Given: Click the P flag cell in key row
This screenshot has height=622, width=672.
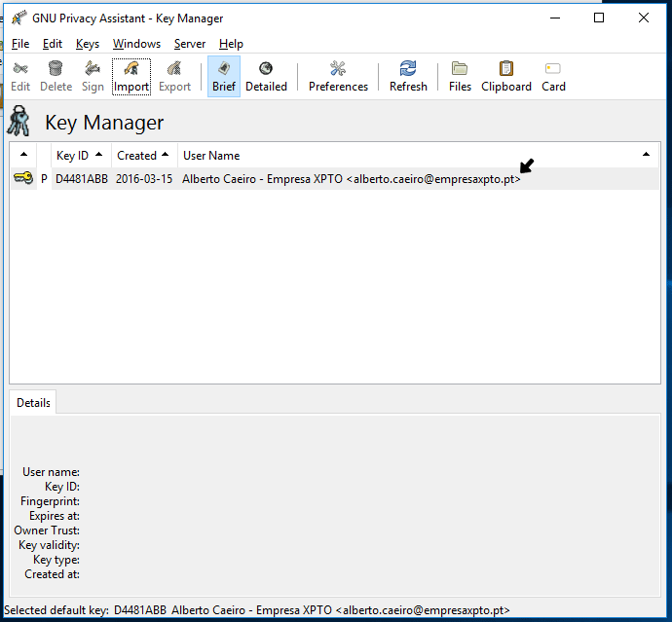Looking at the screenshot, I should pyautogui.click(x=44, y=179).
